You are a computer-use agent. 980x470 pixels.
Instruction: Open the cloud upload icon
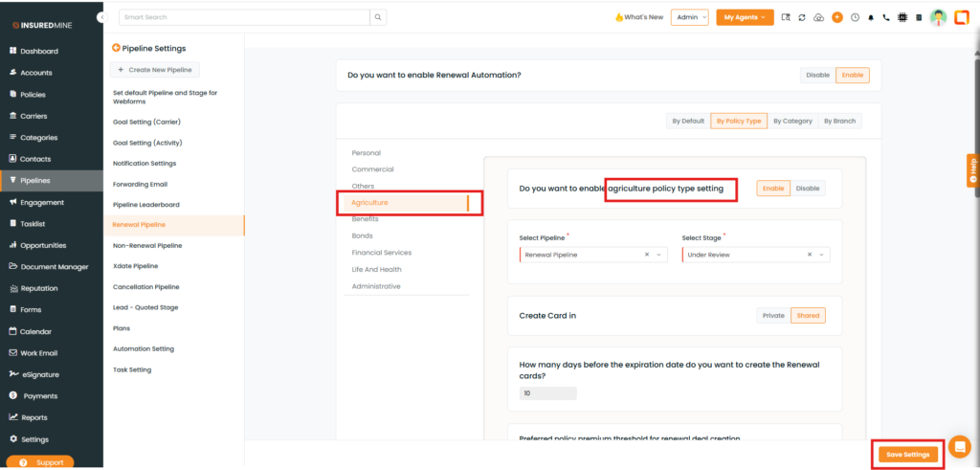pos(819,17)
